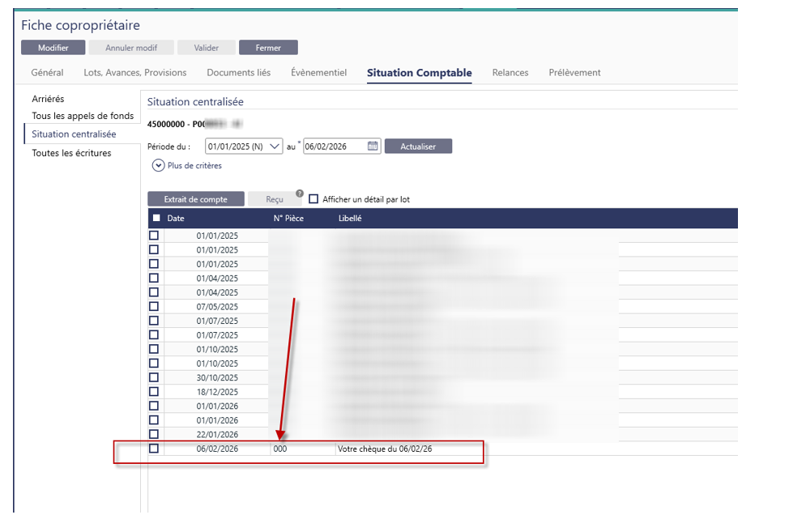Click the Modifier button
Screen dimensions: 806x532
coord(53,48)
